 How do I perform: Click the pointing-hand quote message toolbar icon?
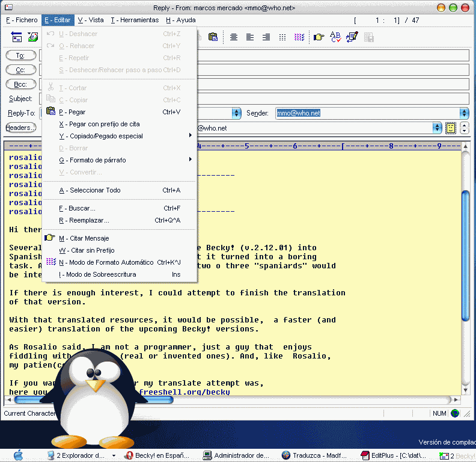[x=319, y=37]
